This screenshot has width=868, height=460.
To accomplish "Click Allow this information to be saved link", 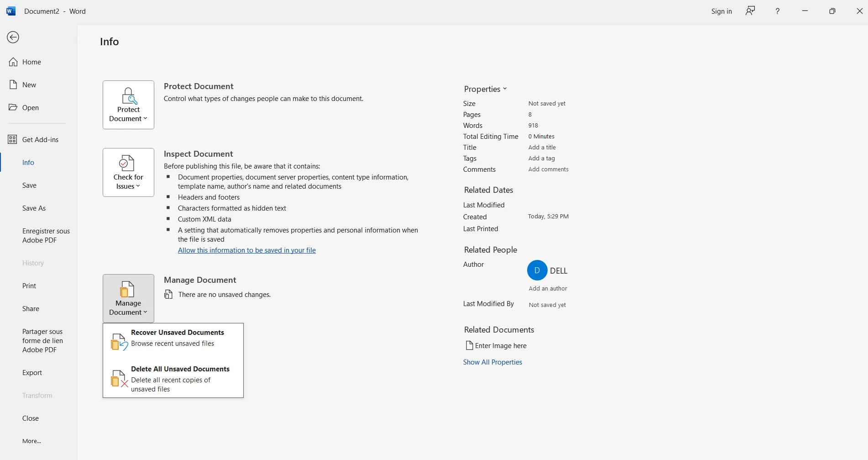I will pos(246,250).
